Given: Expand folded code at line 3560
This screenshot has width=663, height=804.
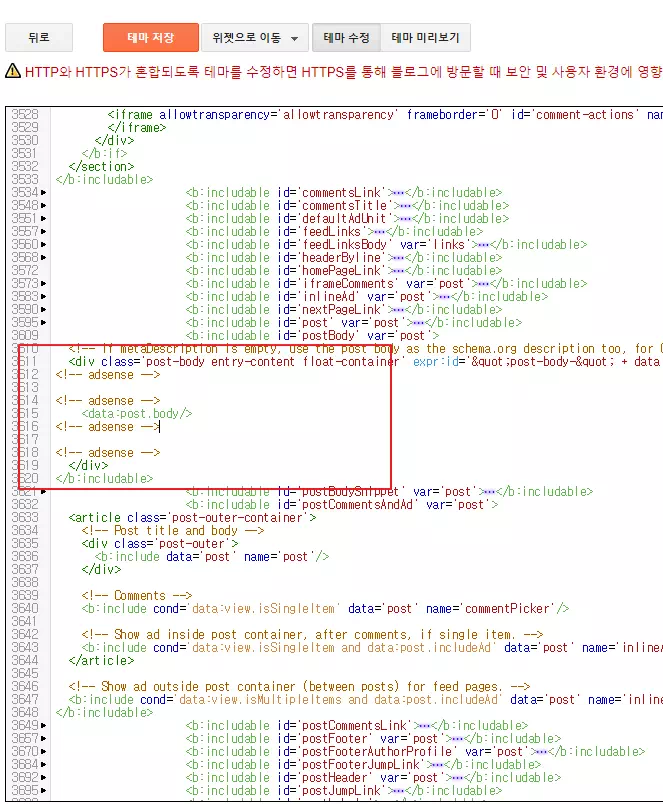Looking at the screenshot, I should (x=44, y=245).
